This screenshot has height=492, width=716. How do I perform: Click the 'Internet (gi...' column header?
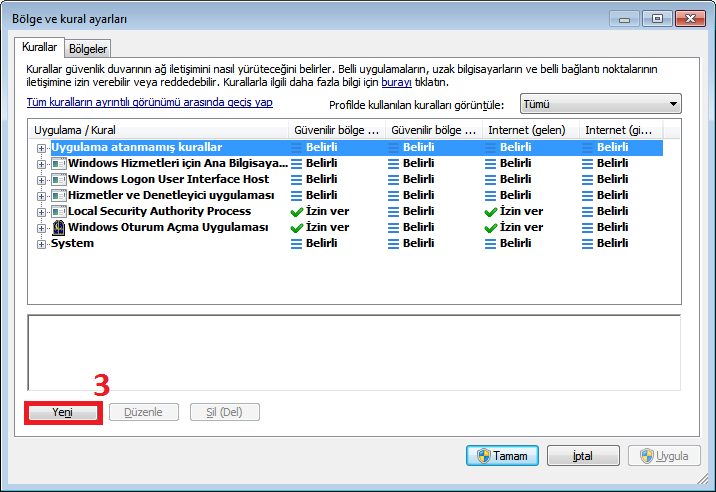pos(621,130)
